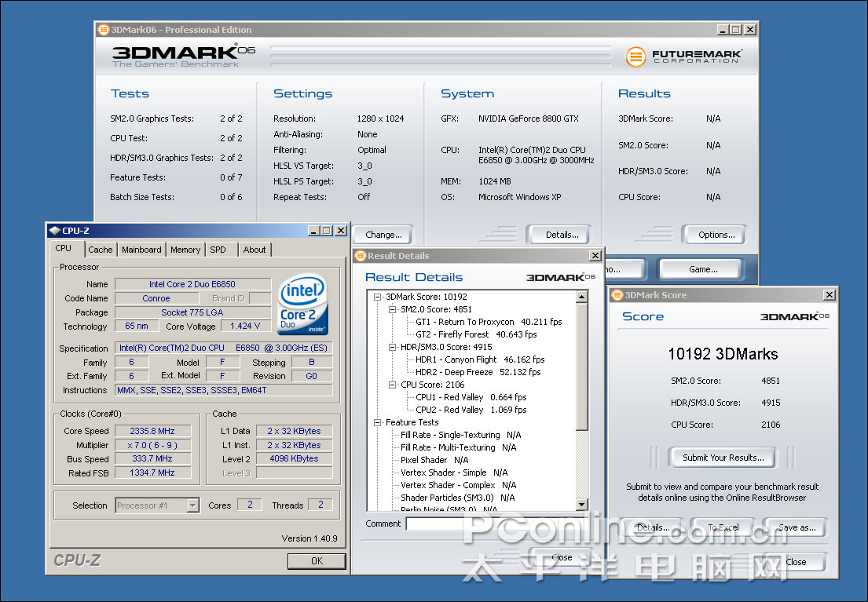Close the Result Details window with X
The width and height of the screenshot is (868, 602).
[x=595, y=256]
